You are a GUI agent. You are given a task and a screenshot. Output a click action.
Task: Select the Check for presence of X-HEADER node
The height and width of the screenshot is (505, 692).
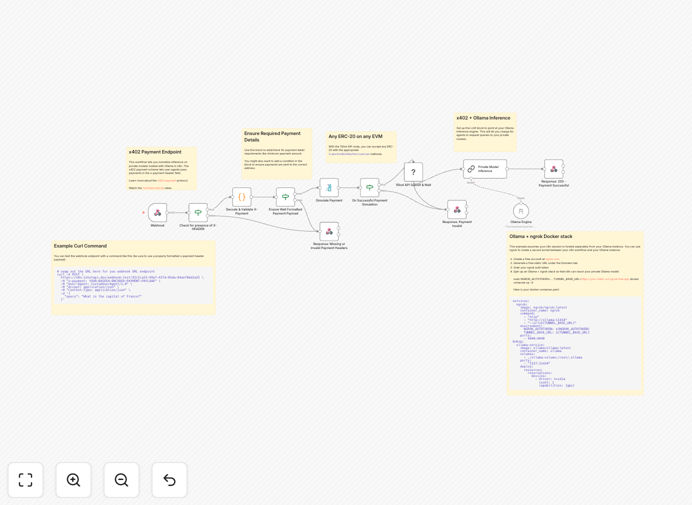pyautogui.click(x=198, y=212)
